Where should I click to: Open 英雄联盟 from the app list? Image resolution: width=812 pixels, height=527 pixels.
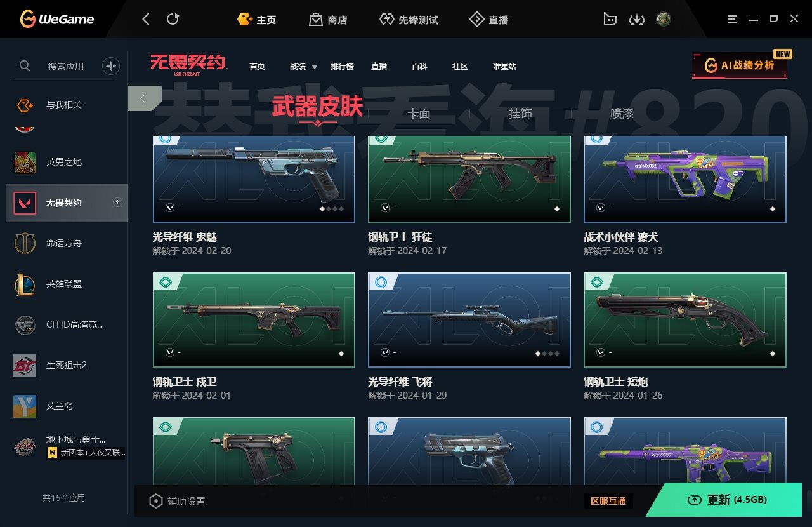[67, 284]
